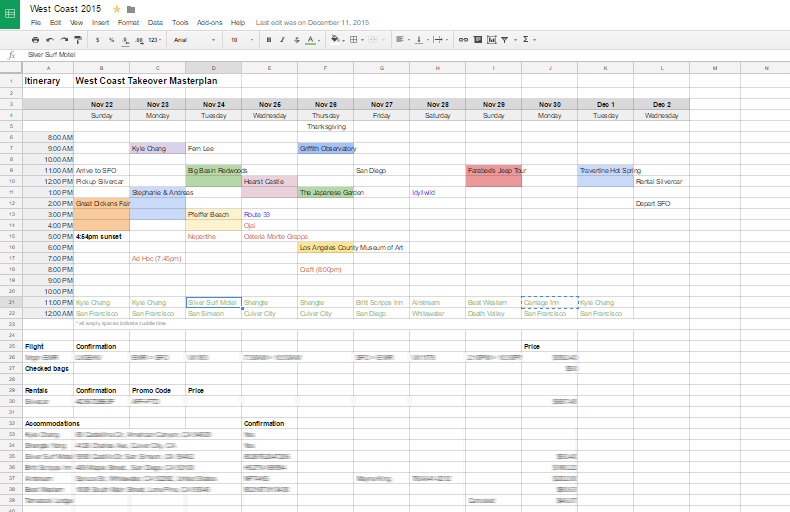The width and height of the screenshot is (790, 512).
Task: Open the text color picker
Action: click(312, 40)
